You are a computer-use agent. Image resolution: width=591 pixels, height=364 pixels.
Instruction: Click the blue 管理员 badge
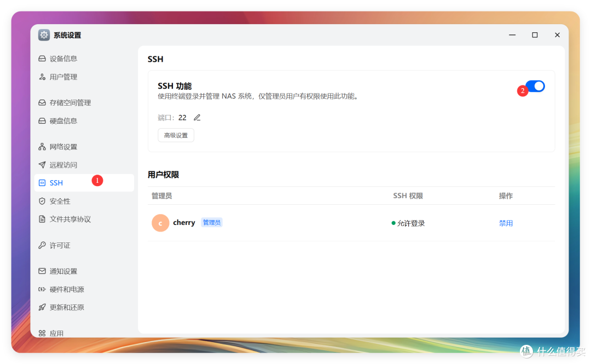[x=212, y=223]
